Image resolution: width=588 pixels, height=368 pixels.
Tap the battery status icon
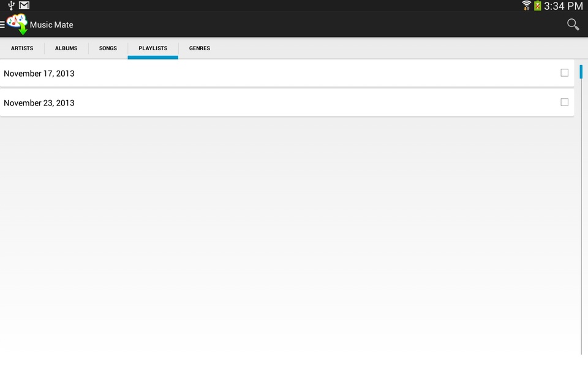click(x=538, y=6)
